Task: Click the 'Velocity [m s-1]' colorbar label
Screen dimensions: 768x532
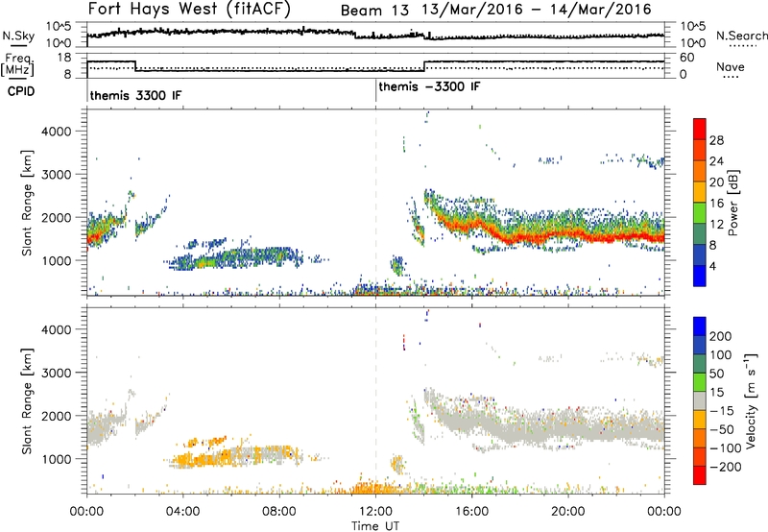Action: tap(751, 400)
